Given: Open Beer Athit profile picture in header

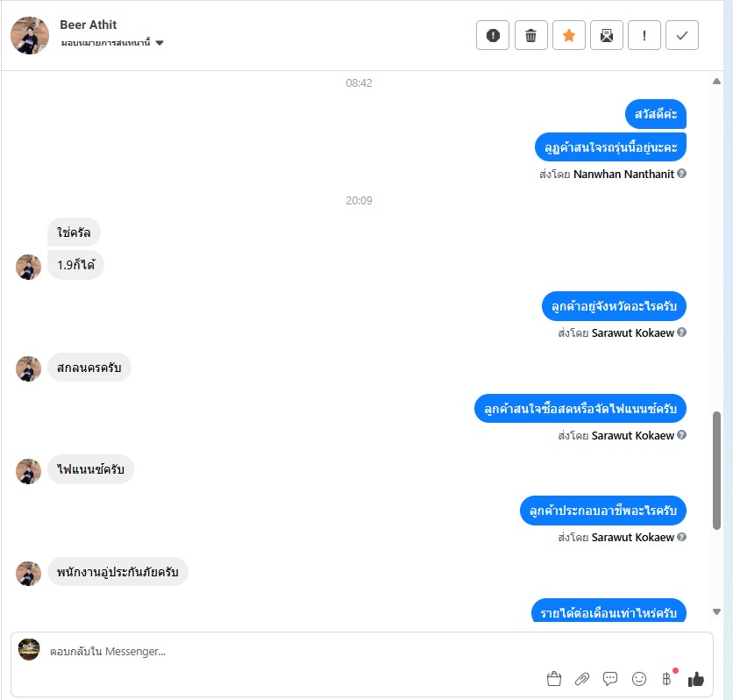Looking at the screenshot, I should click(x=30, y=36).
